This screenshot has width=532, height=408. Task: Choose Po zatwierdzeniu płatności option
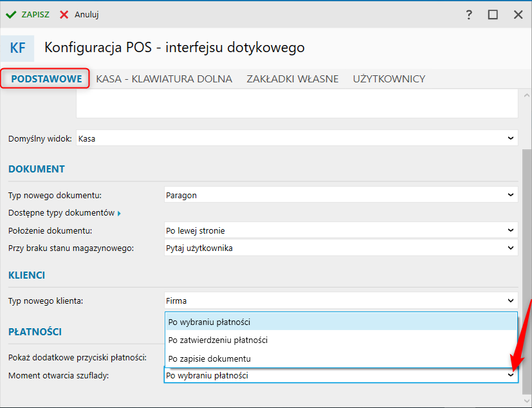[x=217, y=340]
